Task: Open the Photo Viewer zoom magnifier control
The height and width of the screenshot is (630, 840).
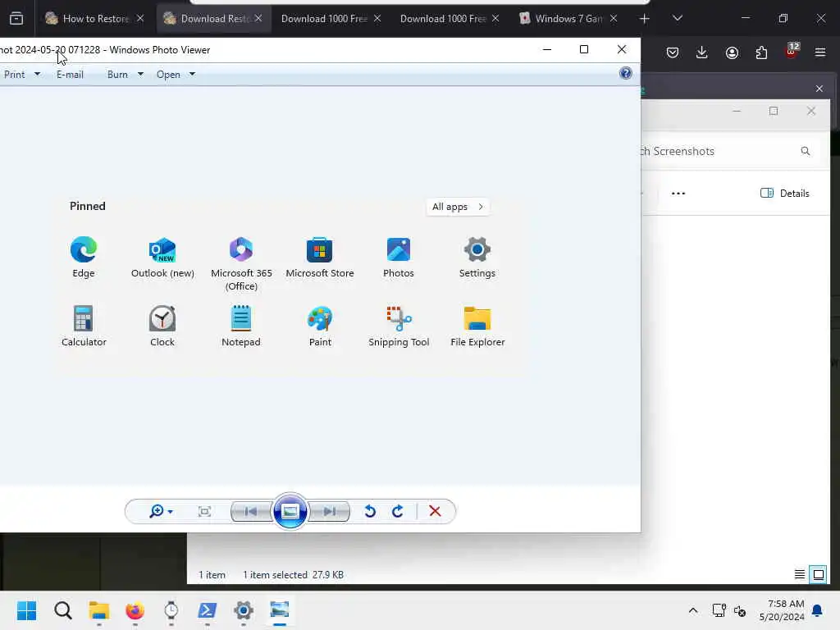Action: point(161,512)
